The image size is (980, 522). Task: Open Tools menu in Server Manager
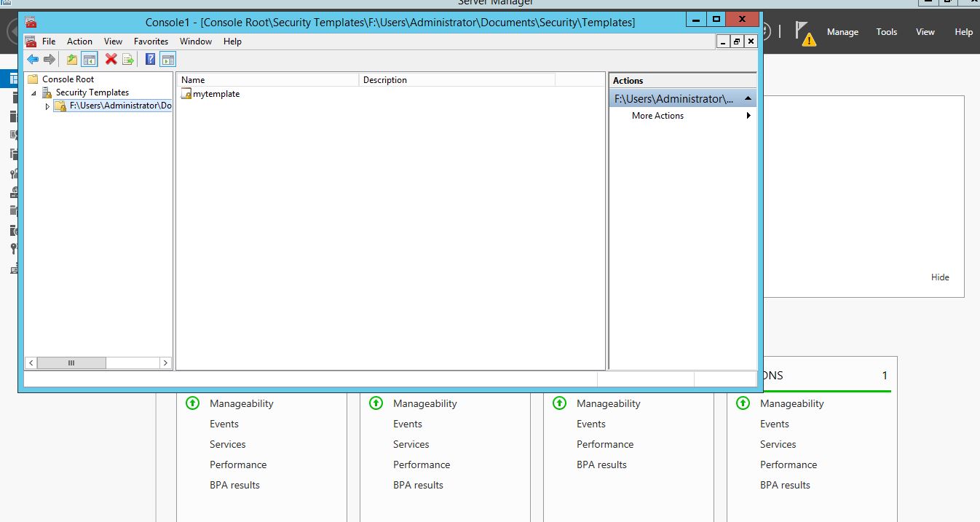[887, 32]
